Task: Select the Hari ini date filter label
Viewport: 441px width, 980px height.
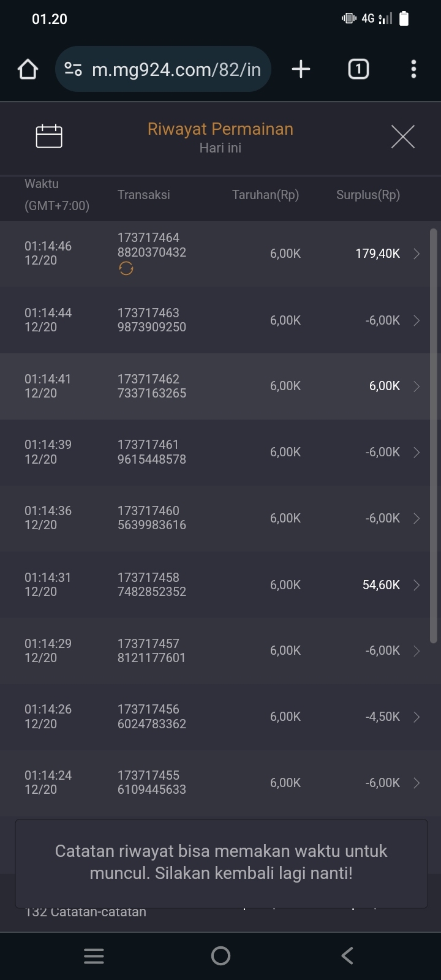Action: tap(220, 148)
